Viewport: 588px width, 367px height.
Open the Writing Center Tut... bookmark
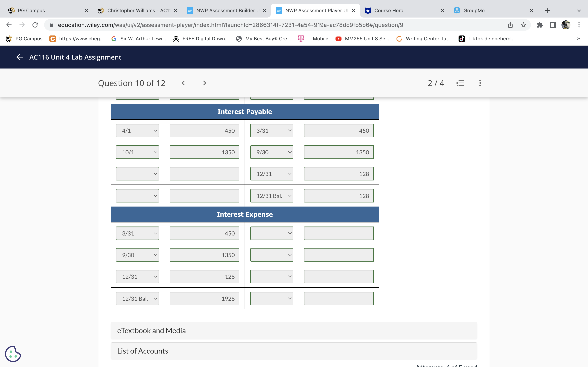(424, 39)
